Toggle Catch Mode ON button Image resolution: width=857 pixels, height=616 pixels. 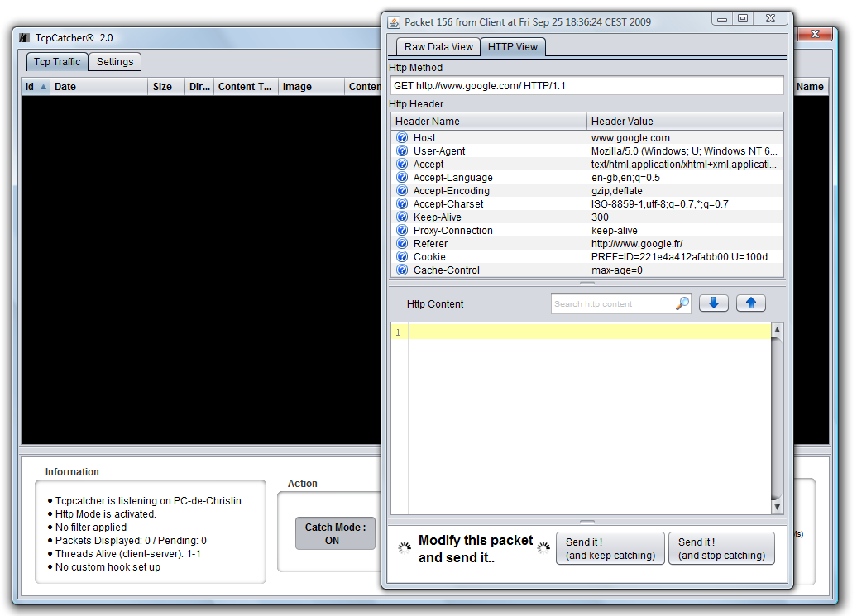click(x=336, y=533)
